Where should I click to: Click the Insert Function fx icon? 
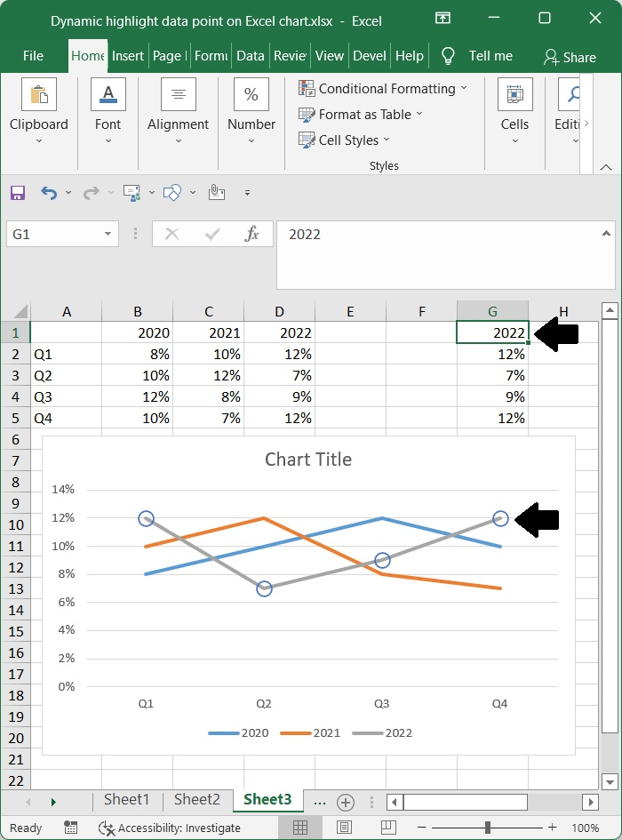tap(251, 234)
